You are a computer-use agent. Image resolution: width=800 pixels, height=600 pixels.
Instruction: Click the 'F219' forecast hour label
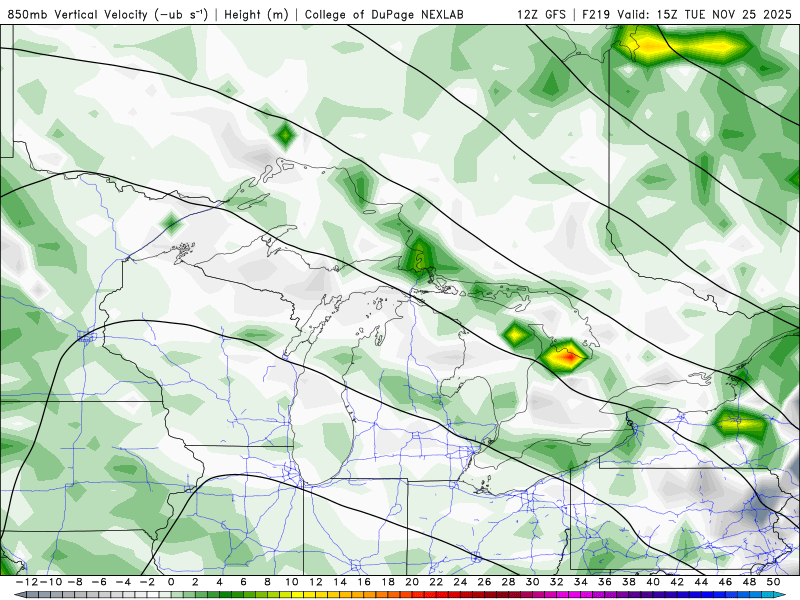click(595, 14)
